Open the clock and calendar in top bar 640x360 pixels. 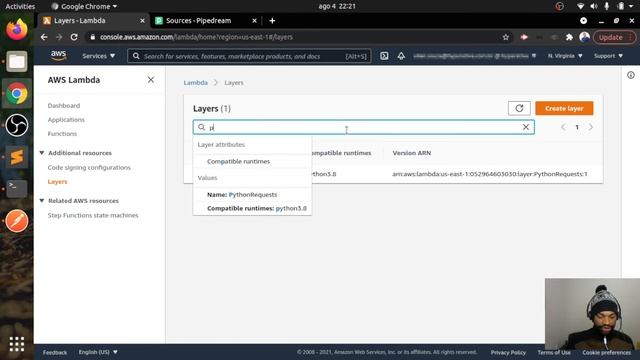click(337, 6)
